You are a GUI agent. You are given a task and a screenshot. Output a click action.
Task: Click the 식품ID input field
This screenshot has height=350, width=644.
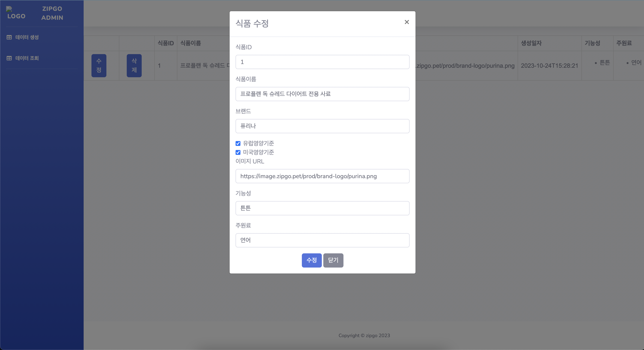(322, 62)
